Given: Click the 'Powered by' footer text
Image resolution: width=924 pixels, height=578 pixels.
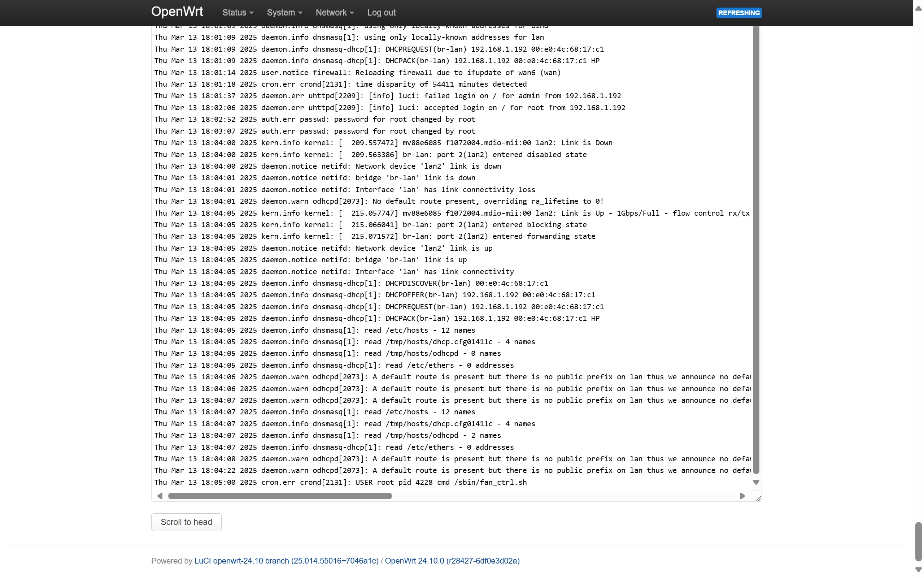Looking at the screenshot, I should coord(171,560).
